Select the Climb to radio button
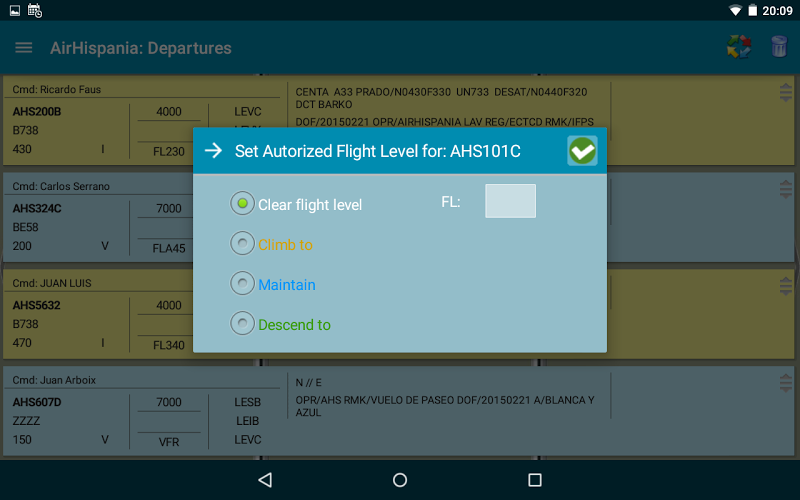The image size is (800, 500). point(242,243)
